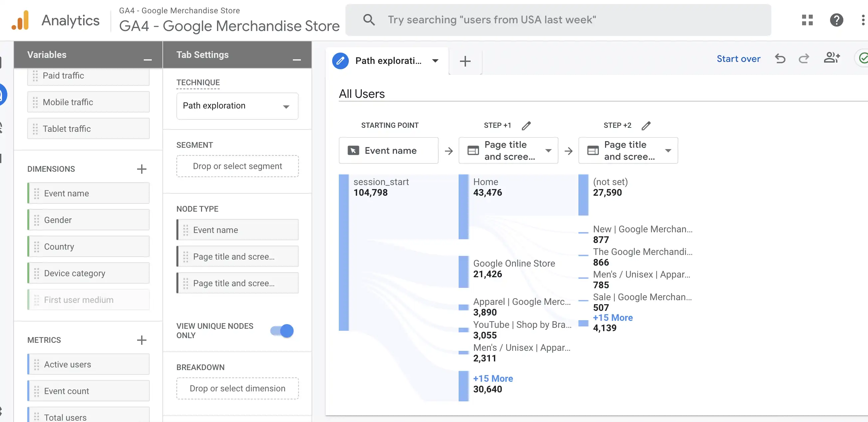868x422 pixels.
Task: Click drag handle of Mobile traffic segment
Action: [35, 102]
